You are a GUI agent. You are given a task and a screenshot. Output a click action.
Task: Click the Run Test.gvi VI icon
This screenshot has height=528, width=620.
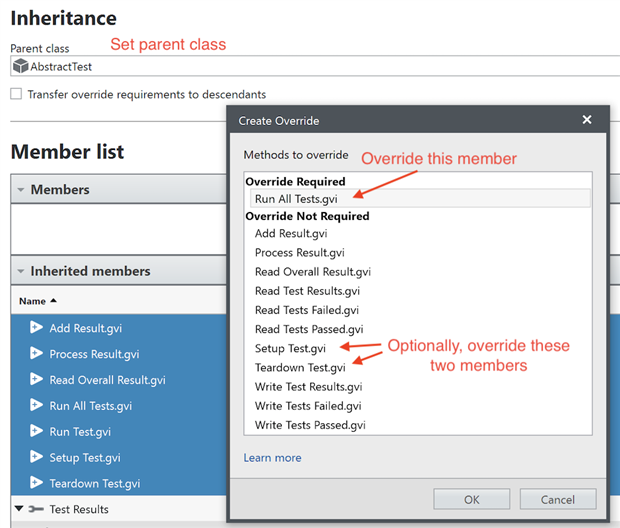(36, 432)
